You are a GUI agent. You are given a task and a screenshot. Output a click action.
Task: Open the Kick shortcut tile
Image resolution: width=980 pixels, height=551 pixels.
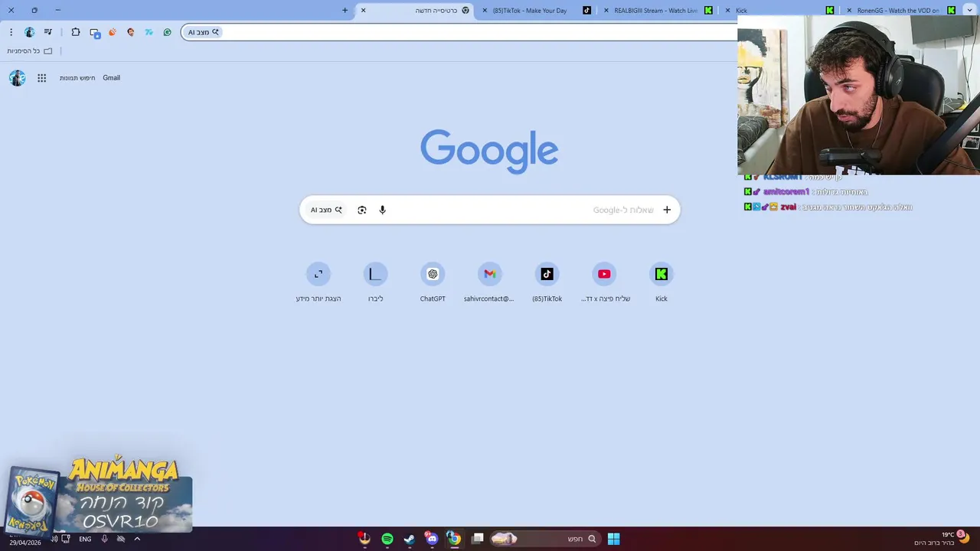click(x=661, y=283)
